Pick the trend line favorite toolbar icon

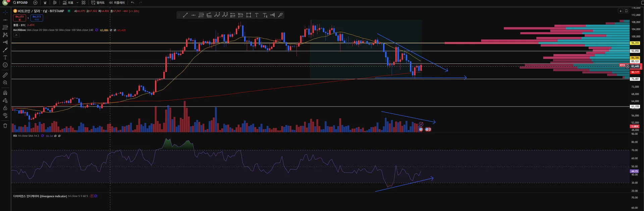[x=185, y=15]
